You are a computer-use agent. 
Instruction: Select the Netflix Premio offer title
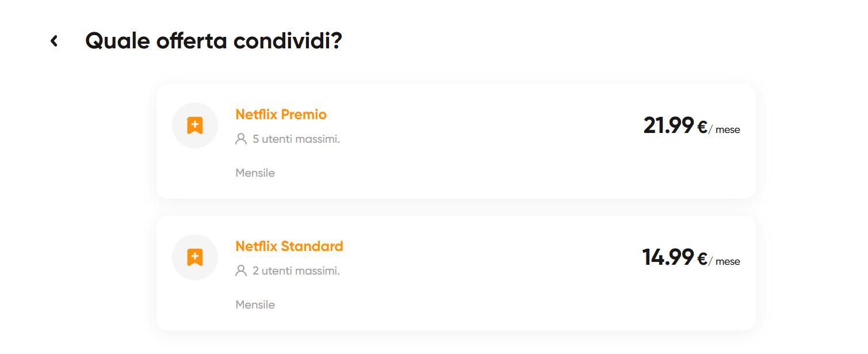[x=281, y=115]
